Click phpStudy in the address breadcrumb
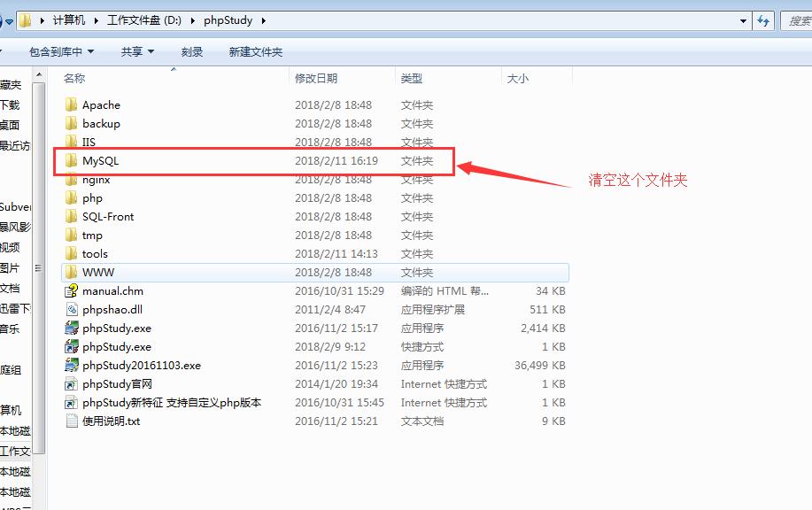This screenshot has width=812, height=510. pos(228,20)
